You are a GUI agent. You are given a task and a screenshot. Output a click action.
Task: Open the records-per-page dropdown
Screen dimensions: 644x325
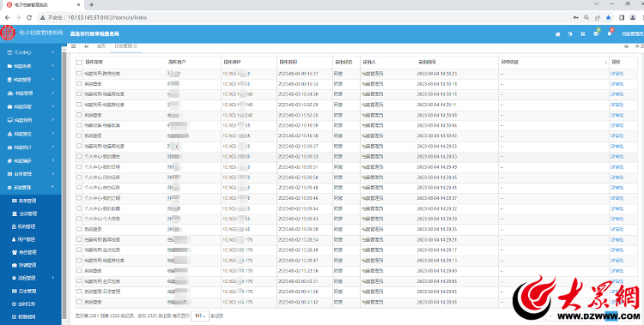[x=200, y=316]
